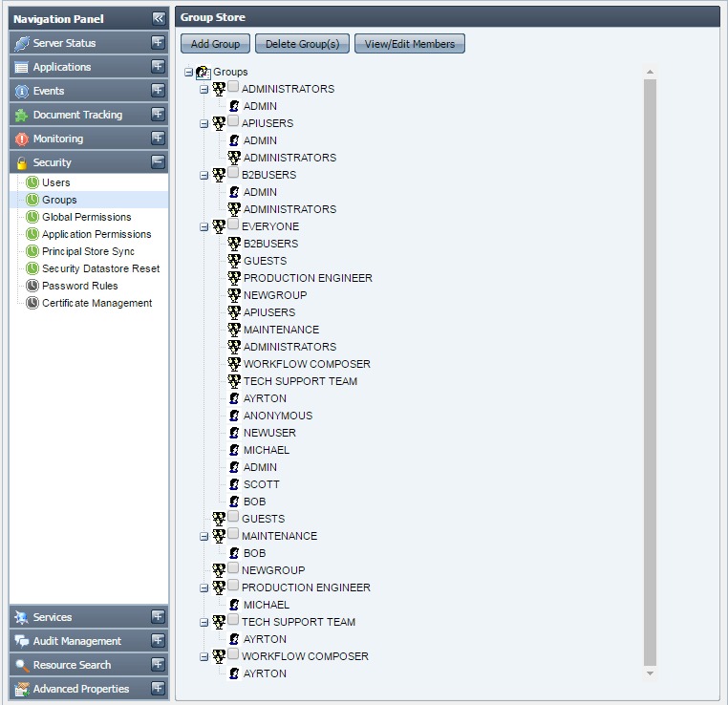
Task: Check the B2BUSERS group checkbox
Action: click(x=233, y=172)
